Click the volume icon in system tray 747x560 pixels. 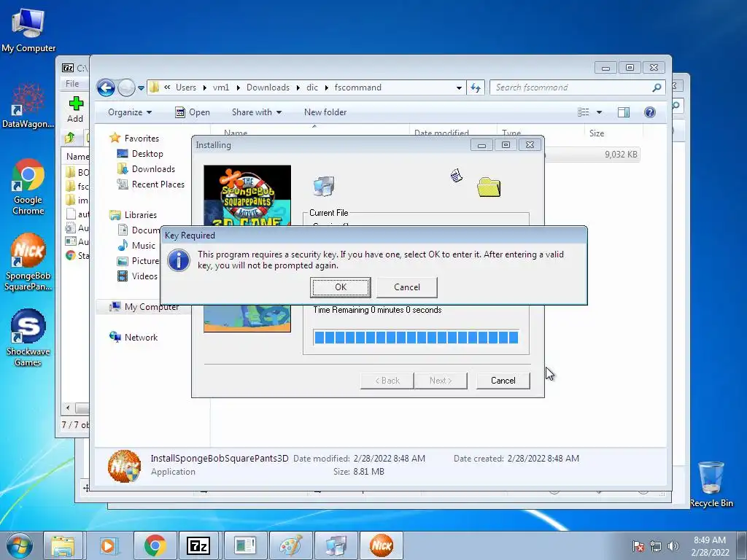(673, 546)
